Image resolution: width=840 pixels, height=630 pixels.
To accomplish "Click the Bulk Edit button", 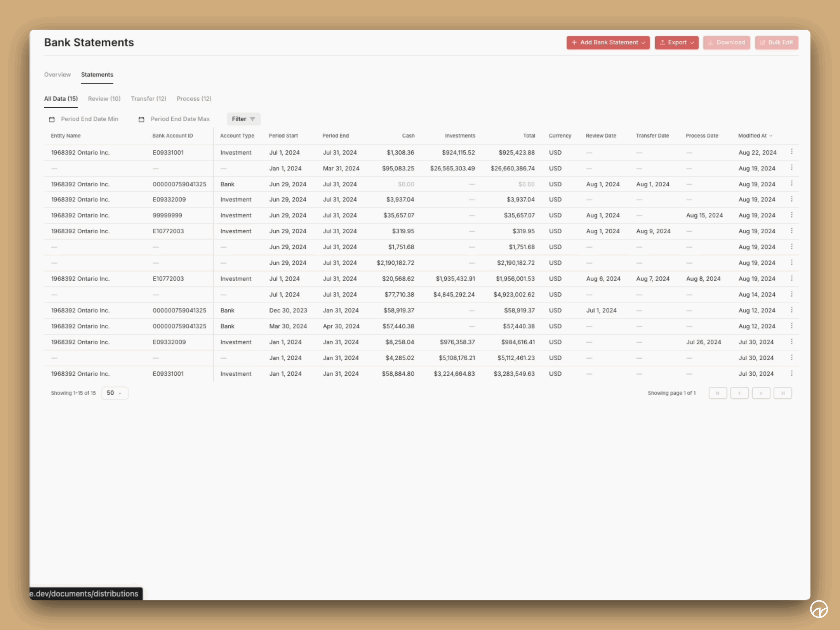I will (777, 43).
